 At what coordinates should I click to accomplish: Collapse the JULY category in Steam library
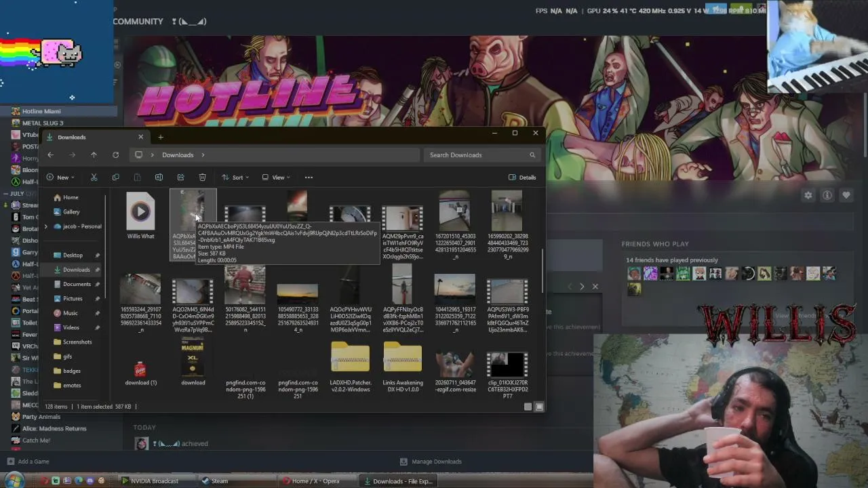click(5, 194)
